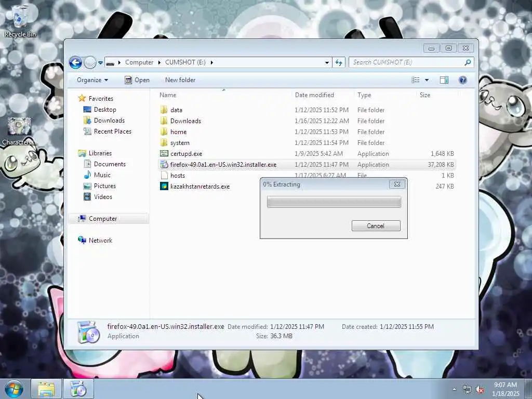Select the system folder

pos(180,143)
